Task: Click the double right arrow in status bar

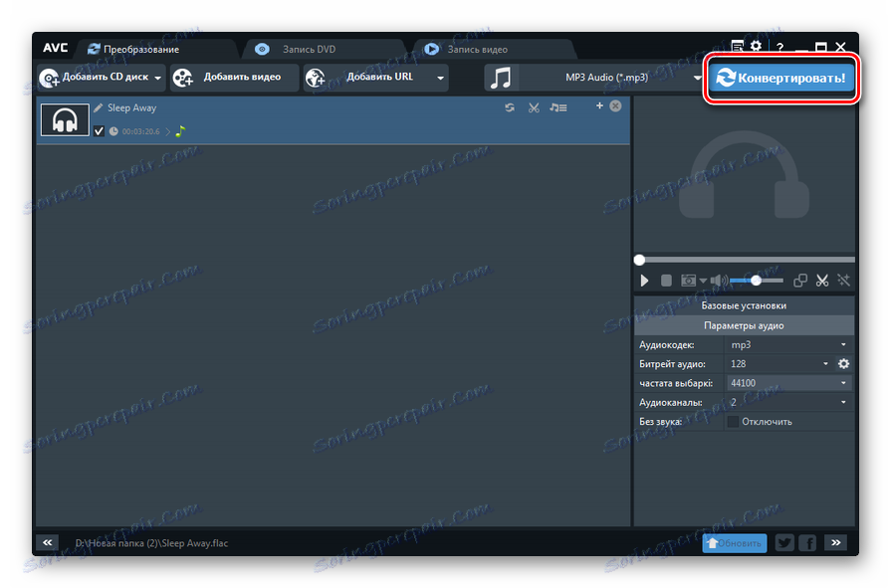Action: point(836,543)
